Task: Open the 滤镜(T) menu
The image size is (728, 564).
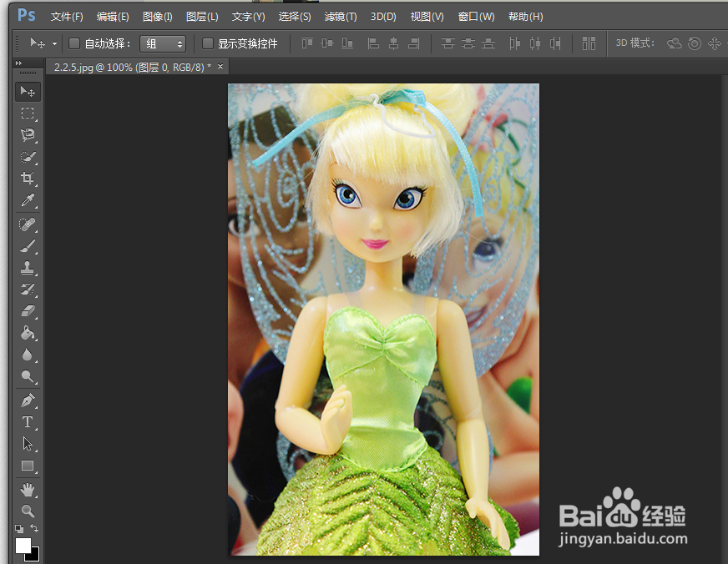Action: (340, 16)
